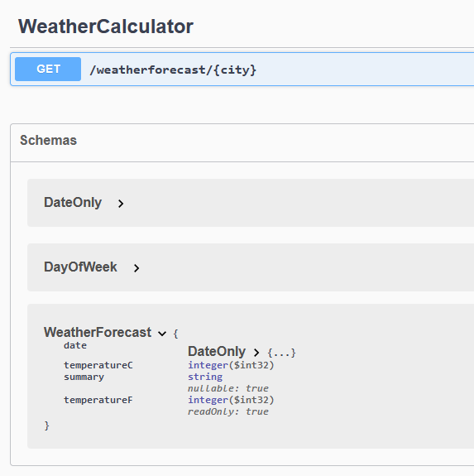Click the 'nullable: true' annotation
This screenshot has width=474, height=476.
point(228,388)
